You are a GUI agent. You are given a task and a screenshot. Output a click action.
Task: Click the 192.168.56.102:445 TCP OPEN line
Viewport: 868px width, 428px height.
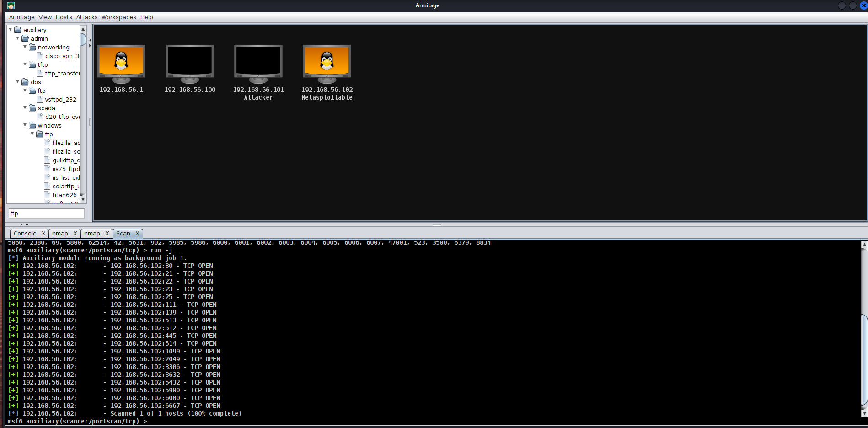113,336
